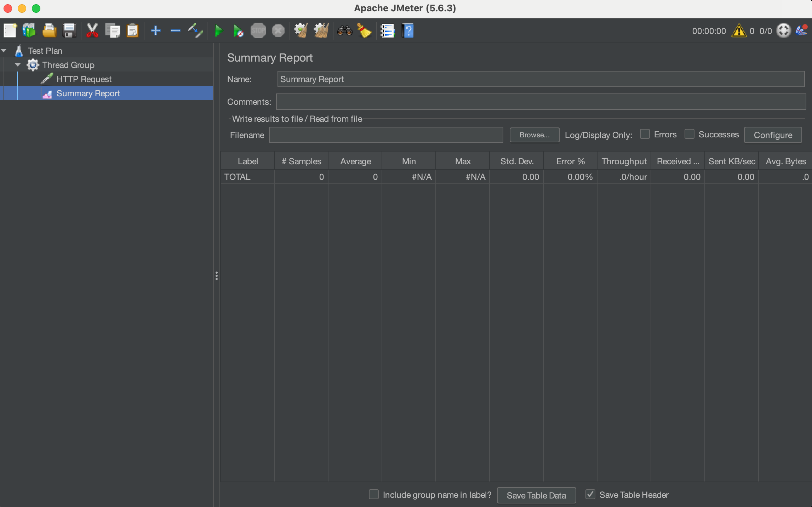Expand all tree nodes with plus icon
The image size is (812, 507).
click(155, 31)
